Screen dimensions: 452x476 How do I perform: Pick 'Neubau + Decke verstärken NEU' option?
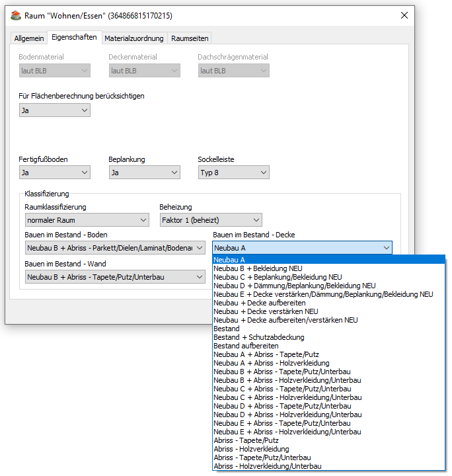pyautogui.click(x=266, y=311)
